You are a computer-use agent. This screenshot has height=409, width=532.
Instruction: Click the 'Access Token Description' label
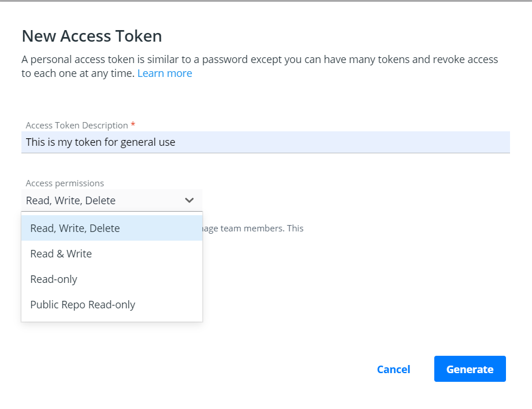77,125
